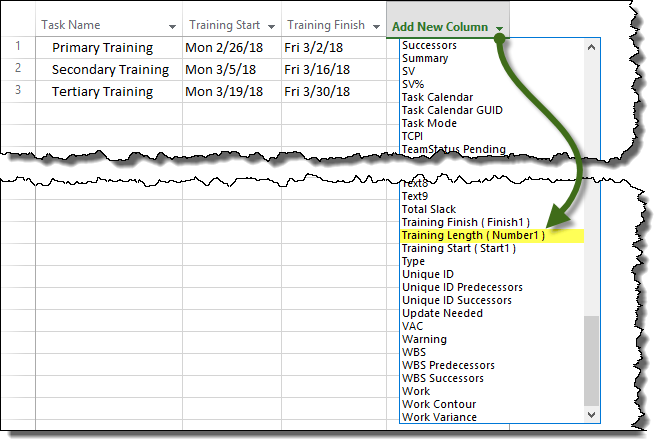Open the Training Start column dropdown arrow

point(271,26)
